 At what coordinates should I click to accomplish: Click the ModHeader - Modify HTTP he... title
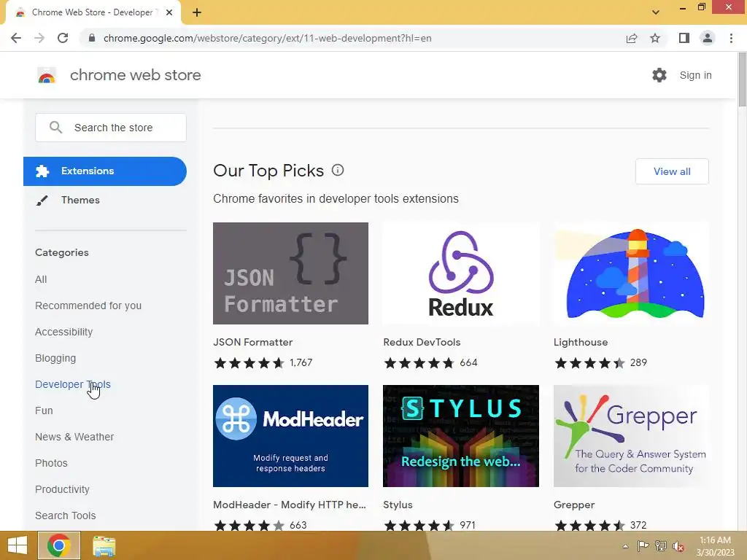[289, 505]
